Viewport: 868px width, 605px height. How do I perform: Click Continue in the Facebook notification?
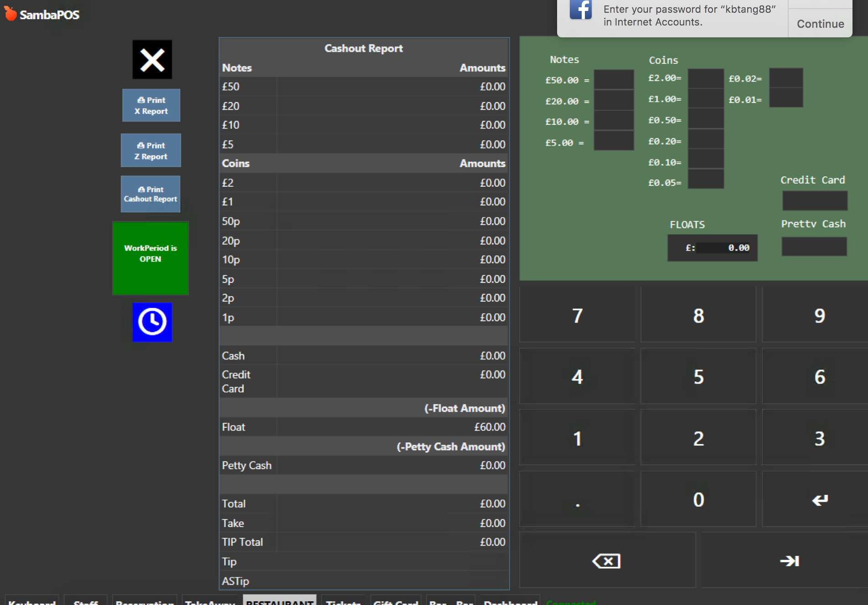(820, 24)
